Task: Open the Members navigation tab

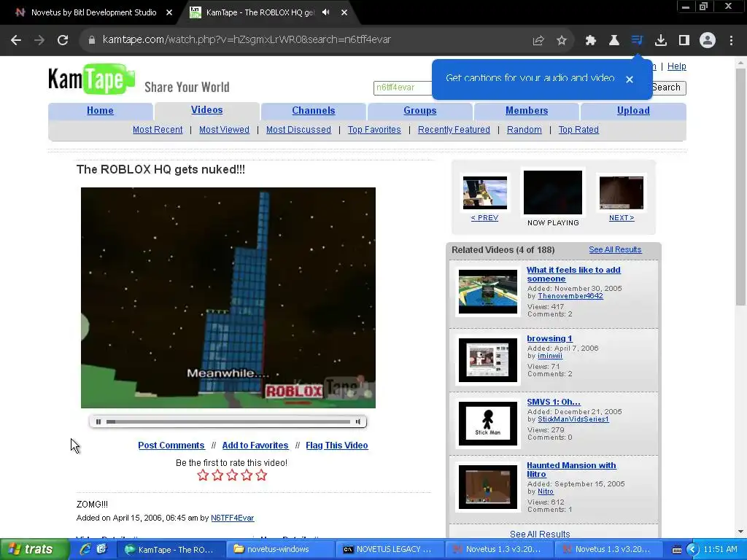Action: 527,111
